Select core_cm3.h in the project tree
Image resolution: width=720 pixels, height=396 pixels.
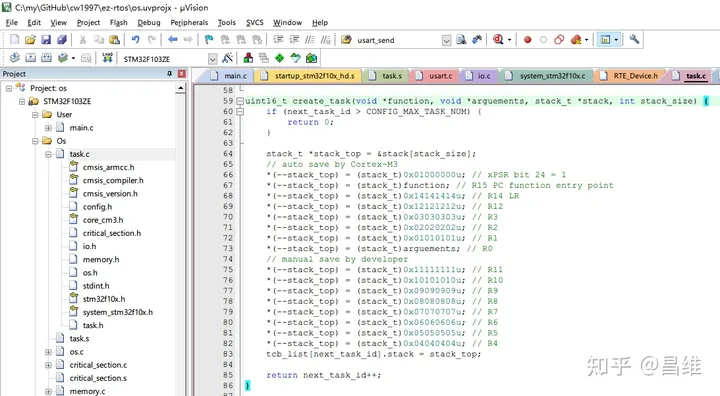[103, 221]
